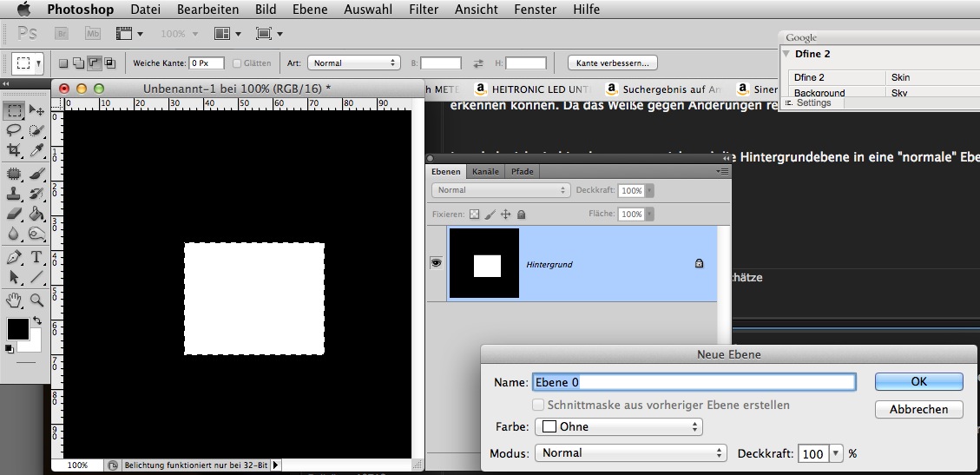Open HEITRONIC LED bookmark in browser window
The width and height of the screenshot is (980, 475).
click(533, 89)
